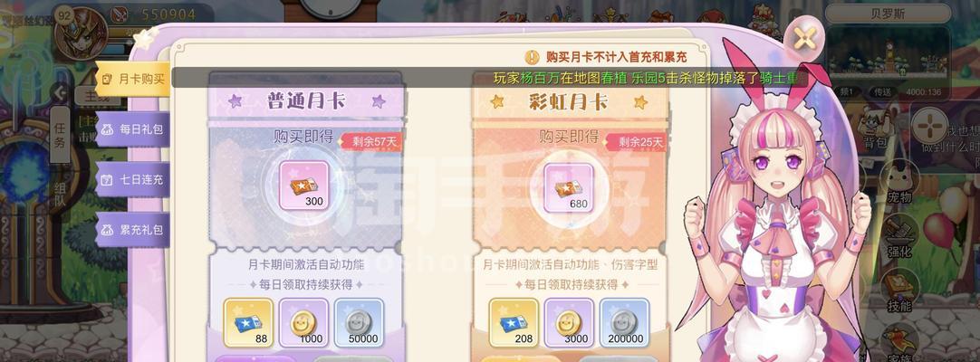Click the 传送 teleport button

coord(882,91)
